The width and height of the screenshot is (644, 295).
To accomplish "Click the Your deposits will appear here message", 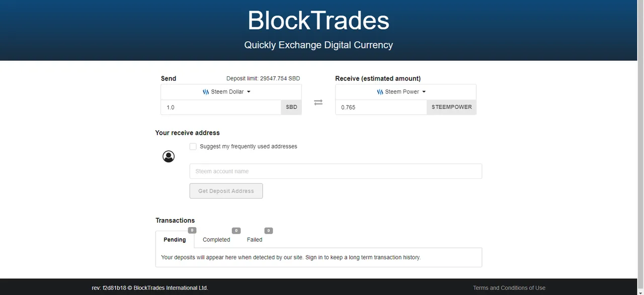I will click(x=291, y=257).
